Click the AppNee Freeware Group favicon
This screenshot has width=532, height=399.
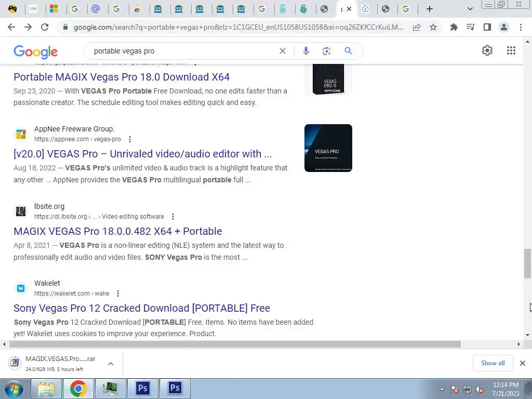(21, 134)
